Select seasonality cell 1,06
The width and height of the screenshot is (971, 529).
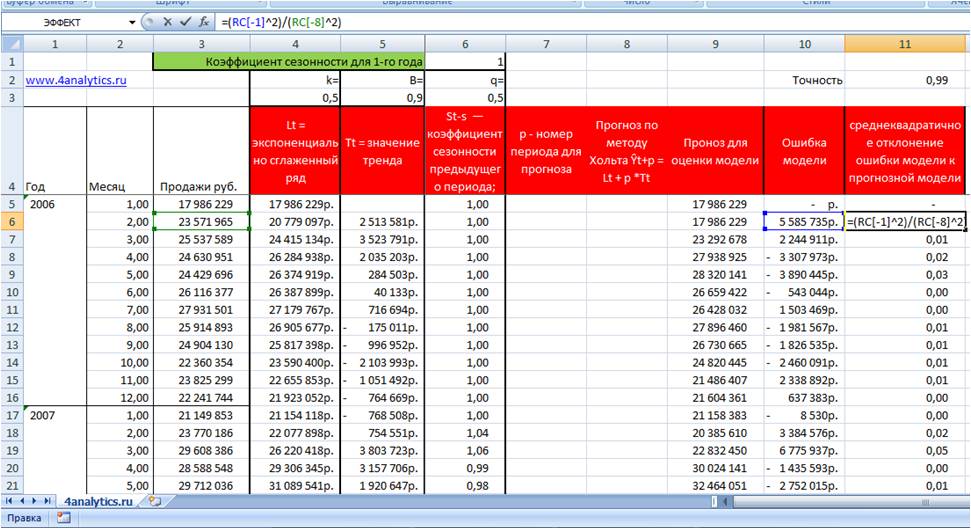465,450
